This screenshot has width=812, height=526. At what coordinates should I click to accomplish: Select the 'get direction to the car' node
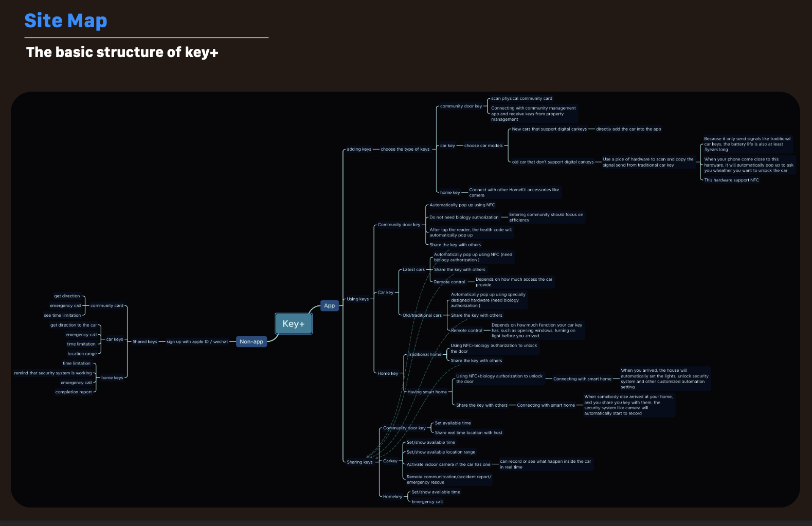pyautogui.click(x=73, y=325)
